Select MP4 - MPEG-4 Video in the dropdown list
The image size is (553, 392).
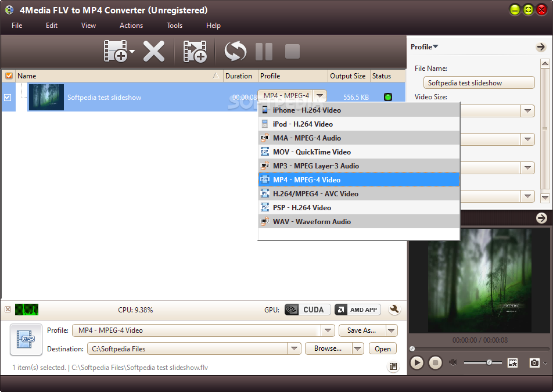359,180
